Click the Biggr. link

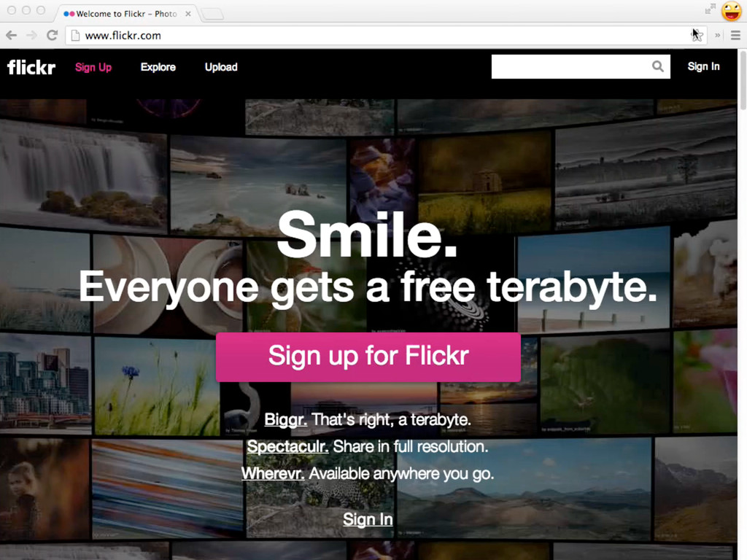pyautogui.click(x=285, y=420)
